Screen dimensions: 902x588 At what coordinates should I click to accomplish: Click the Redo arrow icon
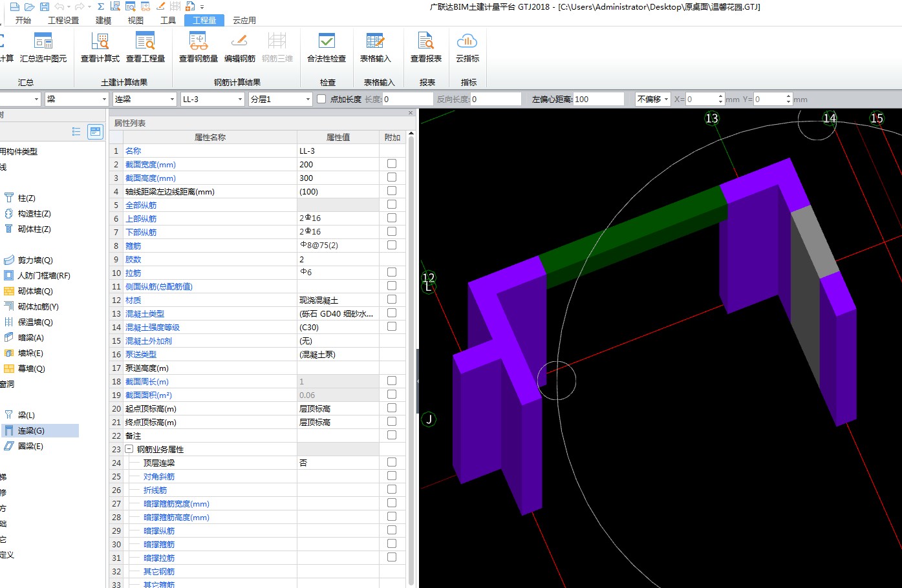point(79,6)
